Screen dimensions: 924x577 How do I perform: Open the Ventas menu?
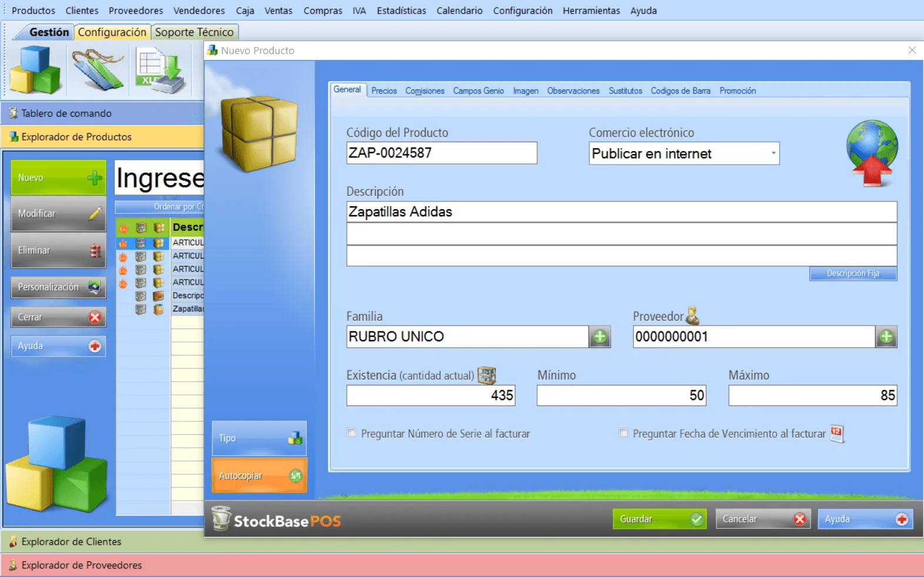[279, 11]
